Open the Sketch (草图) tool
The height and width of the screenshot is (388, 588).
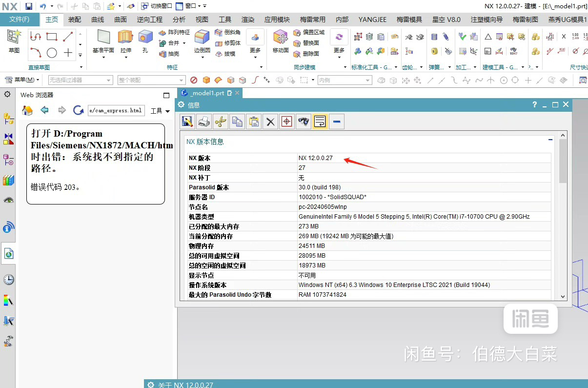(x=14, y=41)
